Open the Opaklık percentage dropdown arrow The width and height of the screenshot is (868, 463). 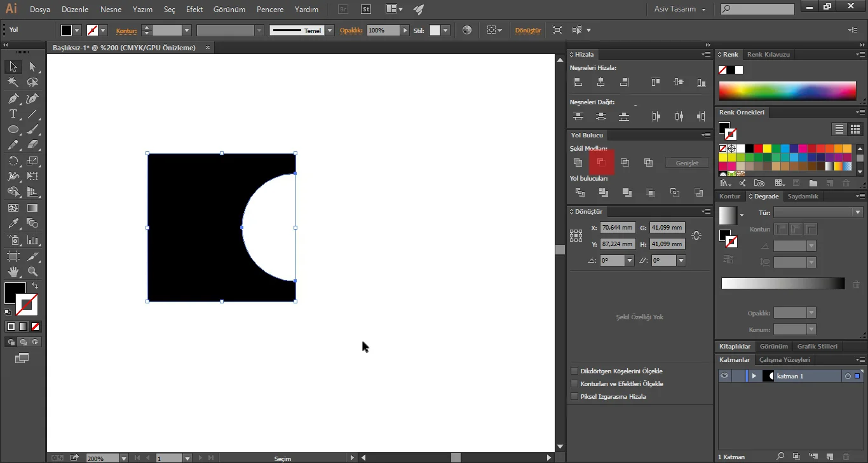(x=405, y=30)
